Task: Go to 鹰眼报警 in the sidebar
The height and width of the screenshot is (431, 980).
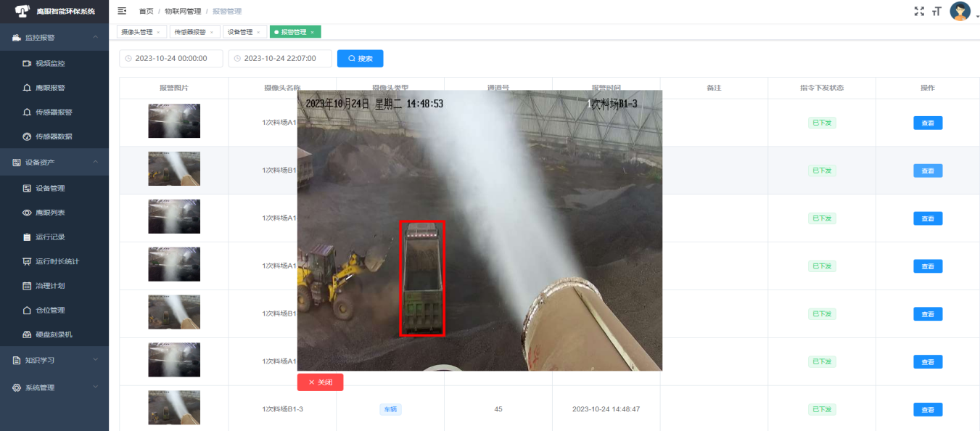Action: point(50,88)
